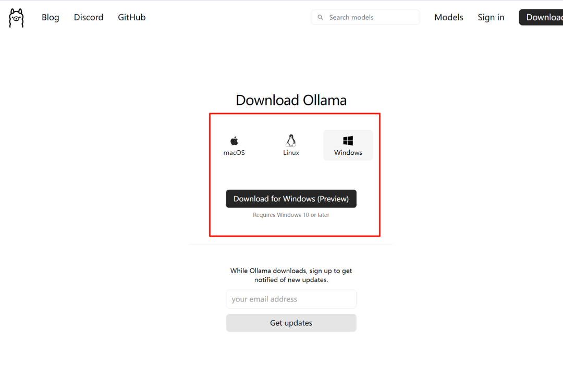Click the Requires Windows 10 or later note
Screen dimensions: 563x392
click(x=291, y=215)
